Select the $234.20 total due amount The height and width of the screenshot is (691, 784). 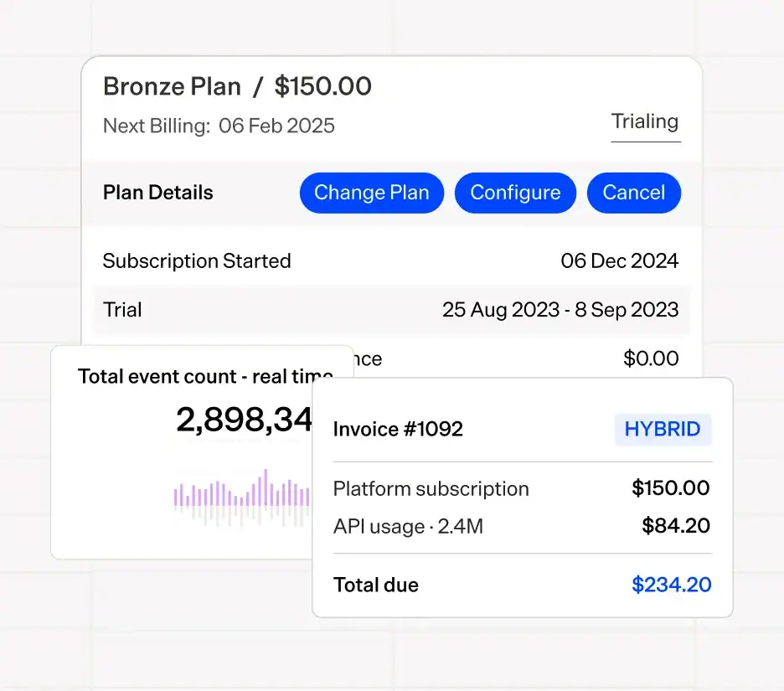[x=671, y=585]
